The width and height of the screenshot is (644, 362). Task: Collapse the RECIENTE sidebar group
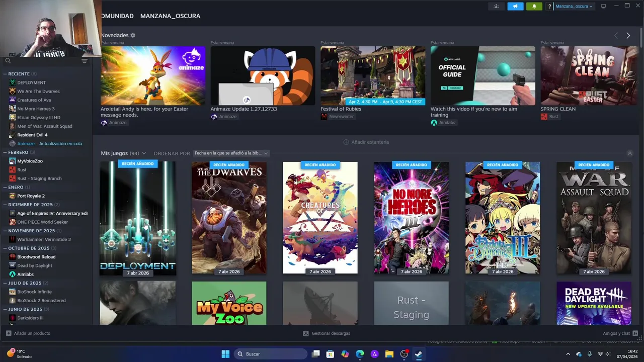click(x=5, y=74)
